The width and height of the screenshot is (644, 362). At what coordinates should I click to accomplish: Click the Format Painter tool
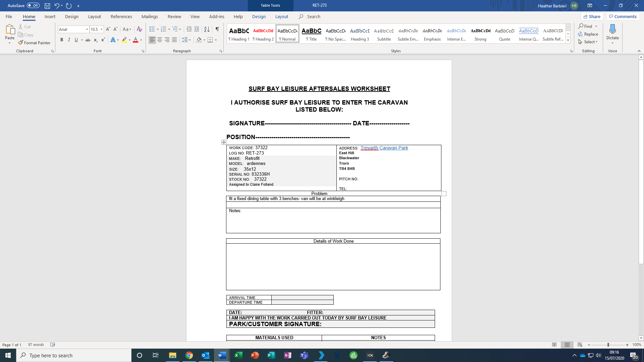click(x=34, y=43)
